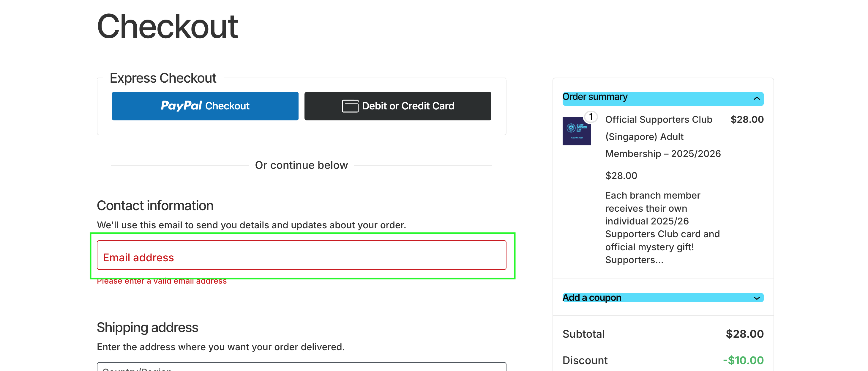Click the Order summary header label

[x=595, y=97]
